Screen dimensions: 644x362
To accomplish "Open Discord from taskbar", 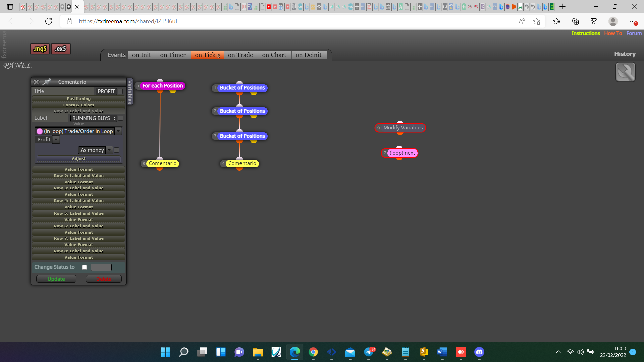I will click(x=479, y=352).
